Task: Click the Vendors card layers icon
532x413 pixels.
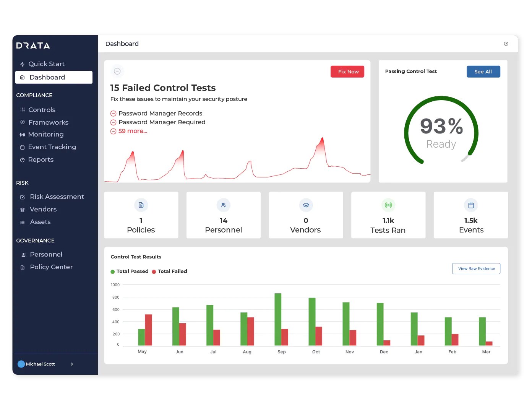Action: (306, 205)
